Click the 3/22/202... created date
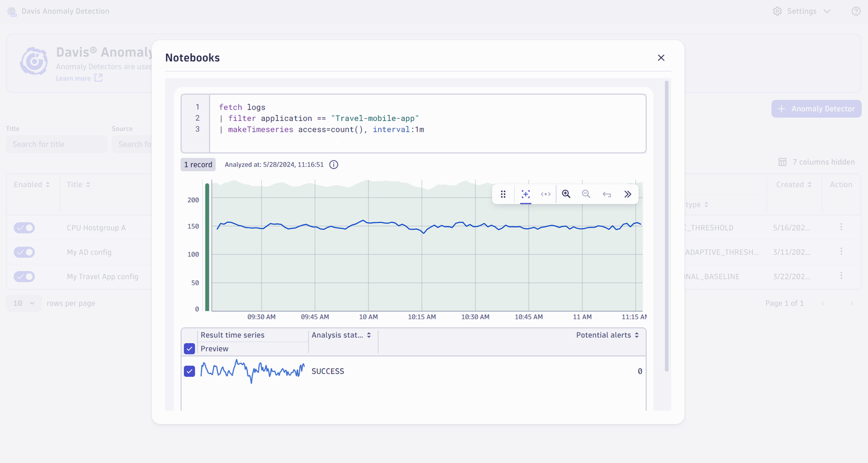The image size is (868, 463). (x=792, y=276)
